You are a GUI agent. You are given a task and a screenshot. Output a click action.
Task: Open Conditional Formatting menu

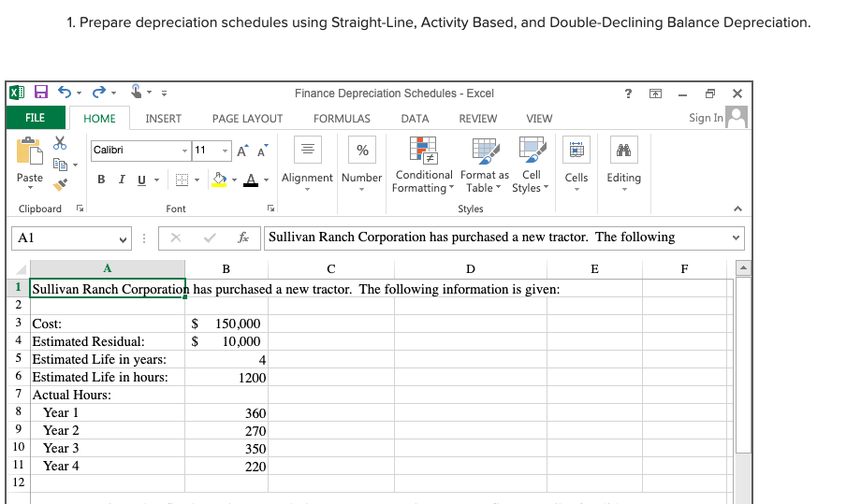pos(423,164)
